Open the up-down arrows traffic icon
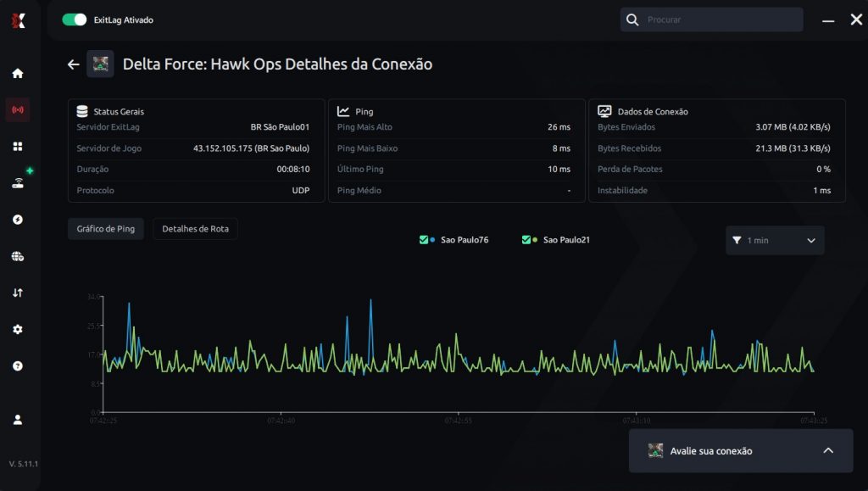 [18, 293]
